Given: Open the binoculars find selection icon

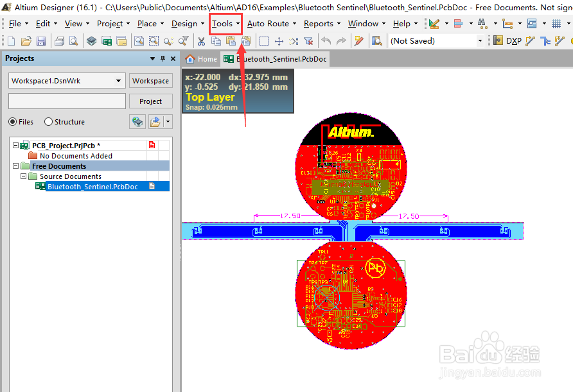Looking at the screenshot, I should (482, 24).
